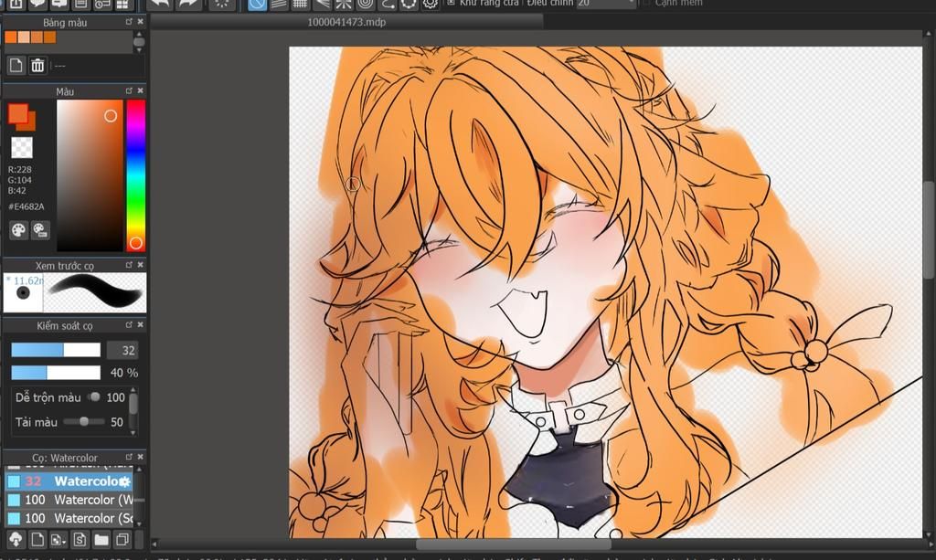Open snap settings gear icon
The height and width of the screenshot is (560, 936).
coord(430,4)
